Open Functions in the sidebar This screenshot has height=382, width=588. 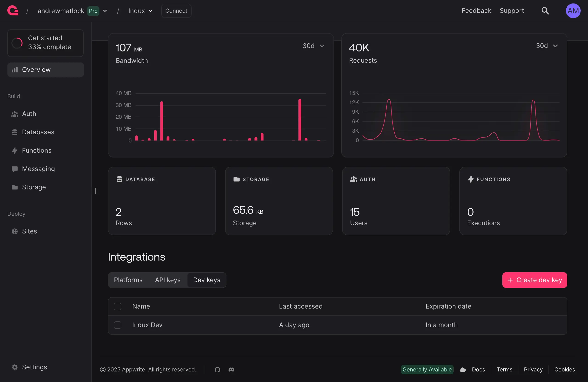pos(46,150)
